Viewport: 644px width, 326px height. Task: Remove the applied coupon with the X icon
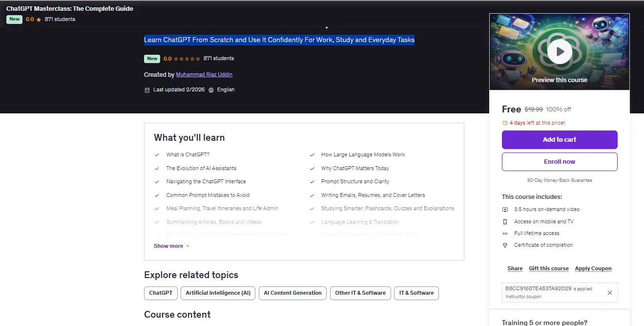click(x=609, y=293)
